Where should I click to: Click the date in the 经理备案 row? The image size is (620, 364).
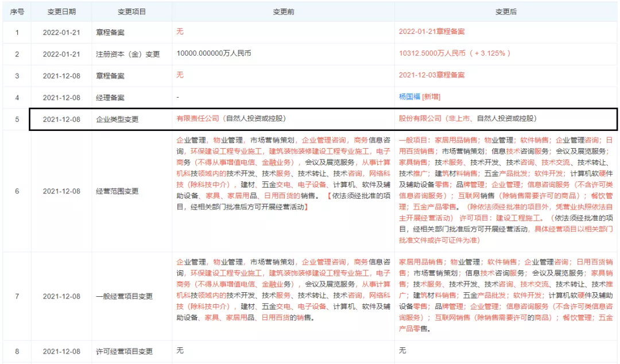click(x=61, y=98)
